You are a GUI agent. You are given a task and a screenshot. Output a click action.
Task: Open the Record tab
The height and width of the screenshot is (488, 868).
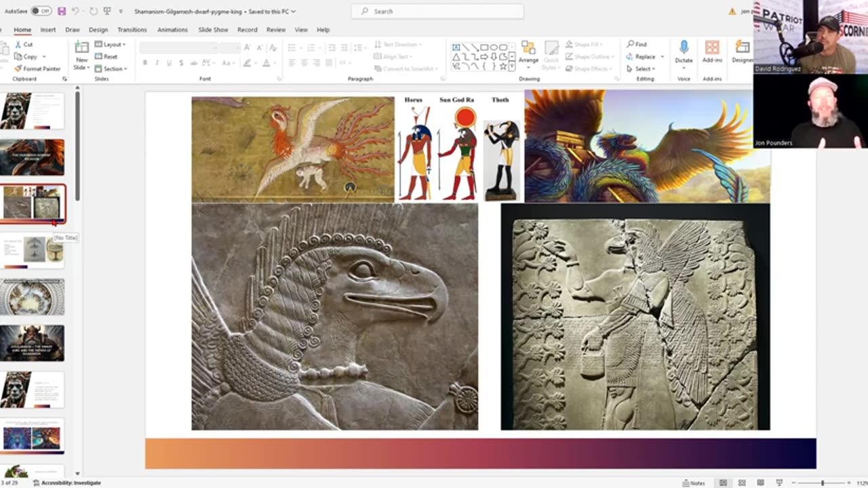pos(247,30)
